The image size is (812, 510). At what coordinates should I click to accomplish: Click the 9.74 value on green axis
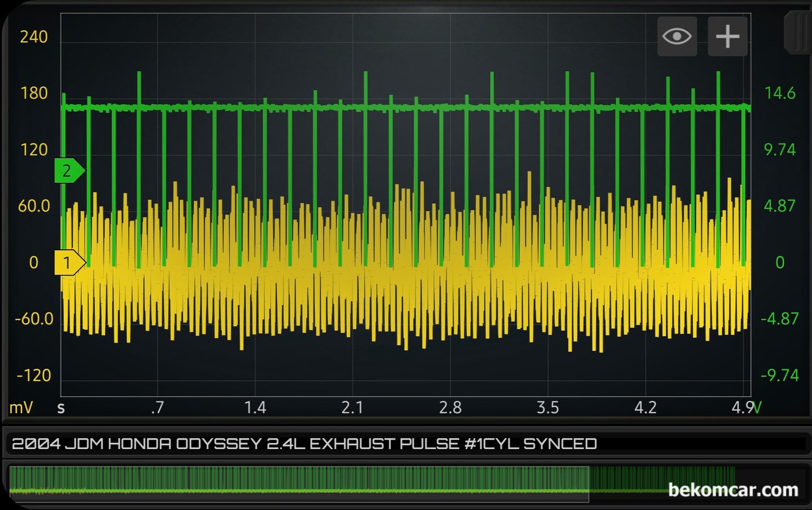tap(780, 150)
